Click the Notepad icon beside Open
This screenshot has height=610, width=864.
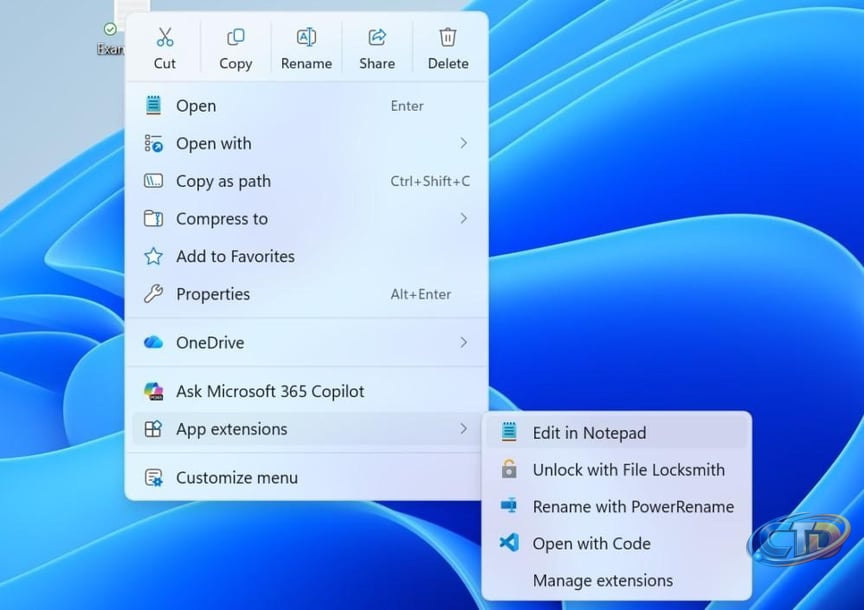pyautogui.click(x=153, y=105)
